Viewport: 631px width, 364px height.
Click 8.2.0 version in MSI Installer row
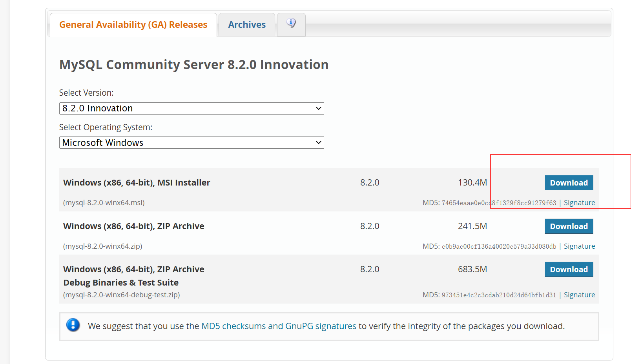tap(370, 183)
